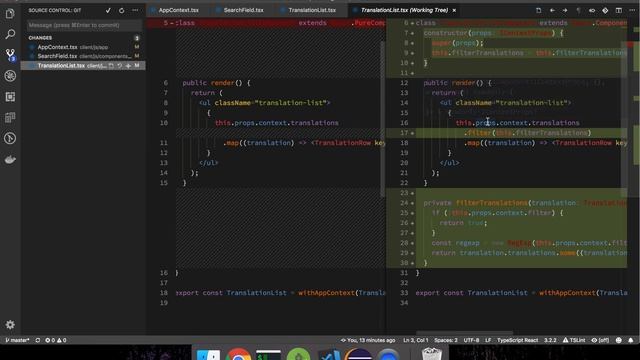Open Source Control more actions menu
Screen dimensions: 640x360
135,10
